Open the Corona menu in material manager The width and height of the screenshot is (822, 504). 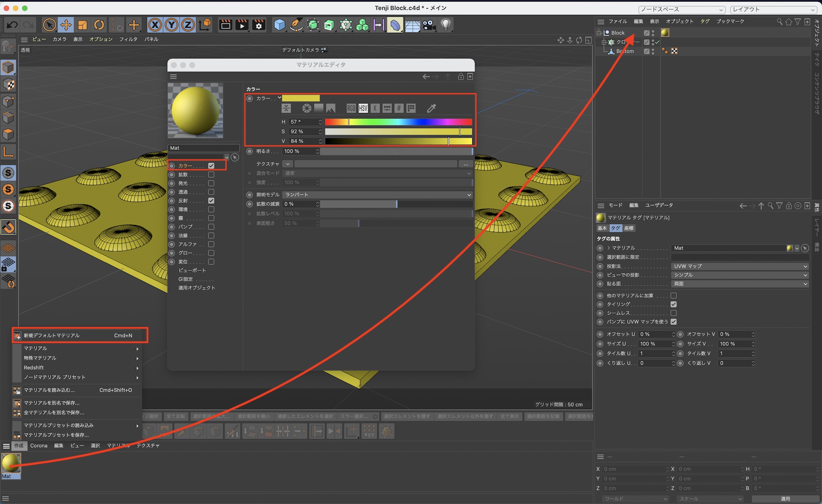(x=39, y=446)
